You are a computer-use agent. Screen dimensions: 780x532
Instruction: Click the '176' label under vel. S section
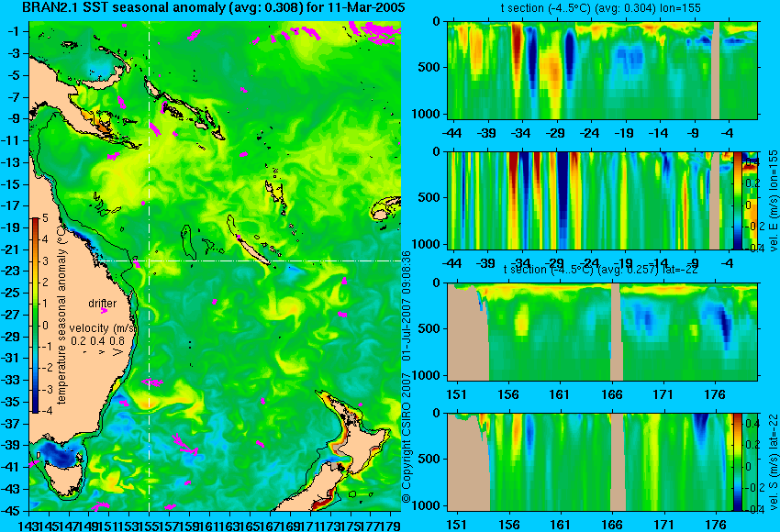coord(716,525)
